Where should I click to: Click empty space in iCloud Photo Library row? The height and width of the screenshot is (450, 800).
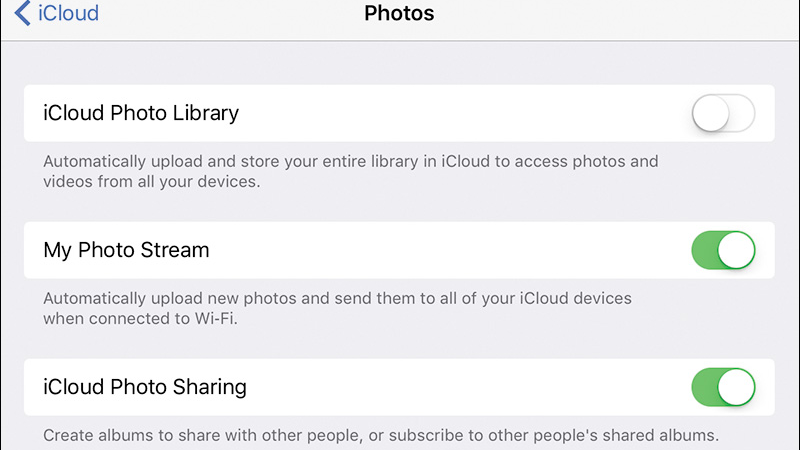pos(459,113)
